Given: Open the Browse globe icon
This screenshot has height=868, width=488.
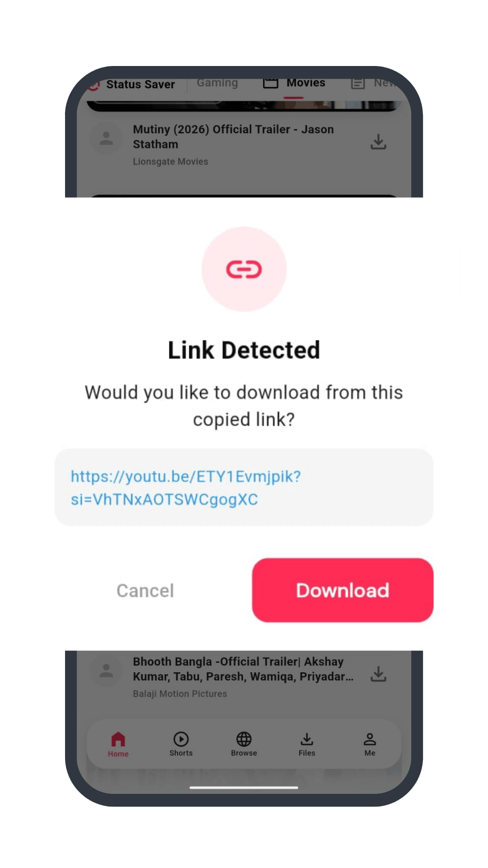Looking at the screenshot, I should point(244,739).
